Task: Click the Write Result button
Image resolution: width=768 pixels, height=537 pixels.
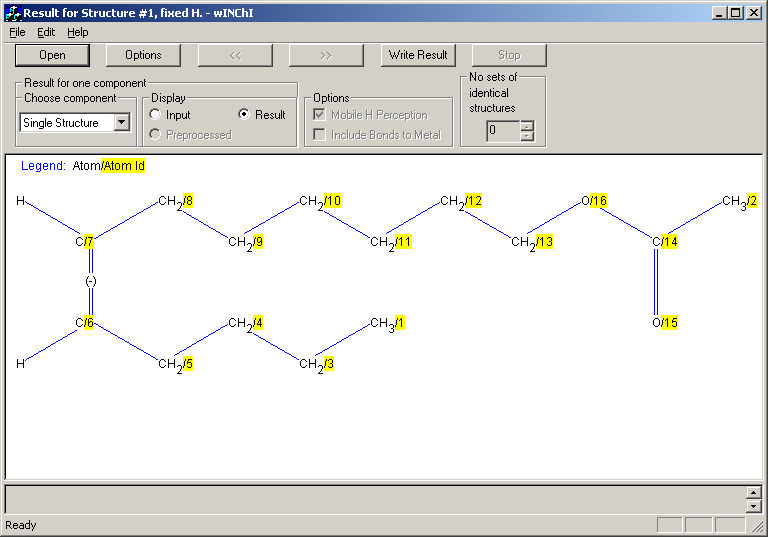Action: point(418,55)
